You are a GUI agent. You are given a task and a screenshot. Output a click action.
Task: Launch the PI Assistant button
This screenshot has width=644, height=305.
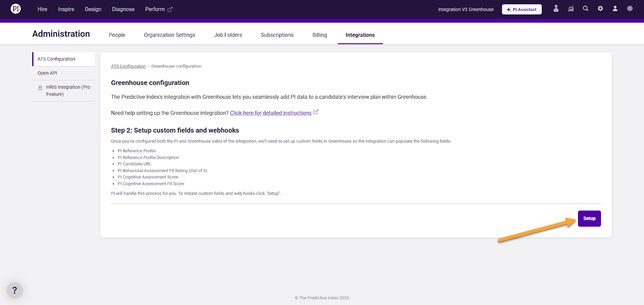coord(522,9)
